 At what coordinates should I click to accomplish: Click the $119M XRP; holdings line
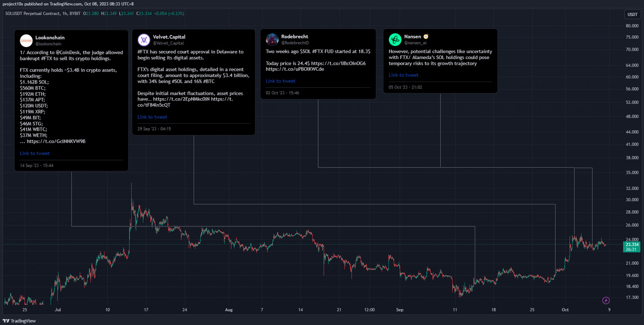coord(32,112)
